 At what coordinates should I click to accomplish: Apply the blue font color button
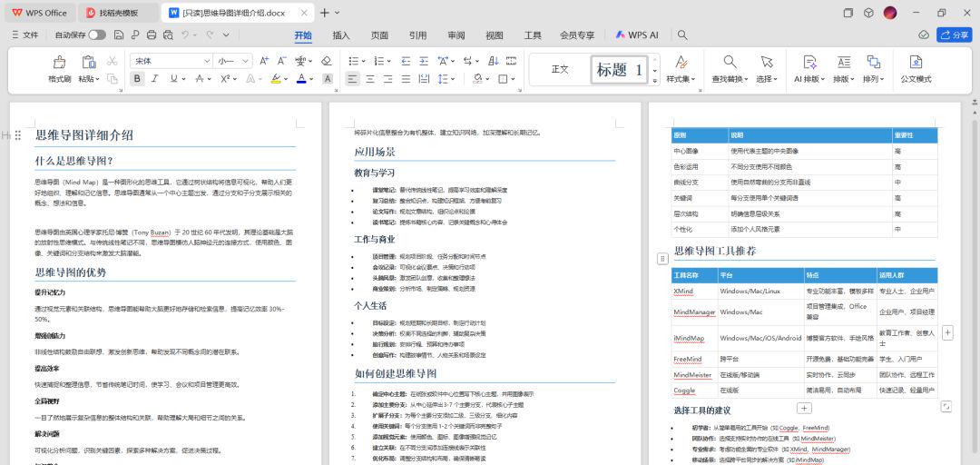(302, 79)
